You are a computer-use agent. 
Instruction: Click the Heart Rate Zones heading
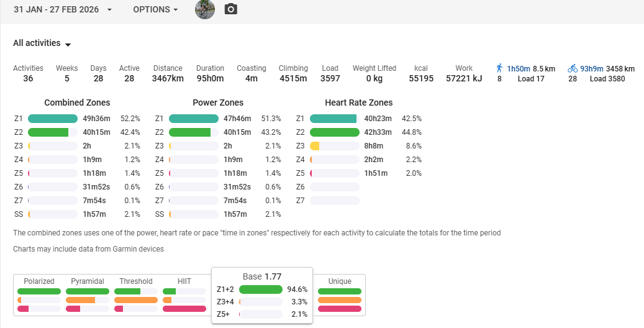pos(358,102)
